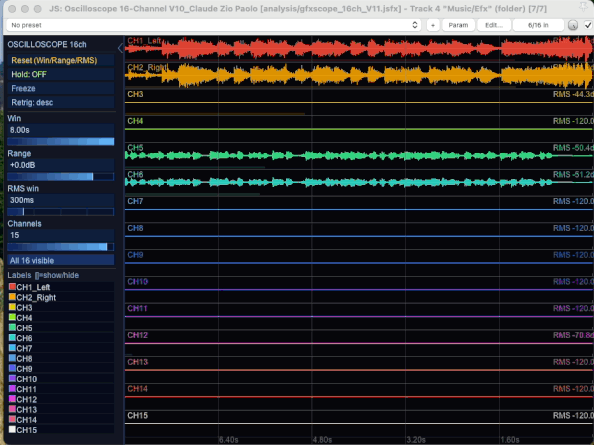The height and width of the screenshot is (445, 594).
Task: Click the CH3 yellow color swatch
Action: coord(12,307)
